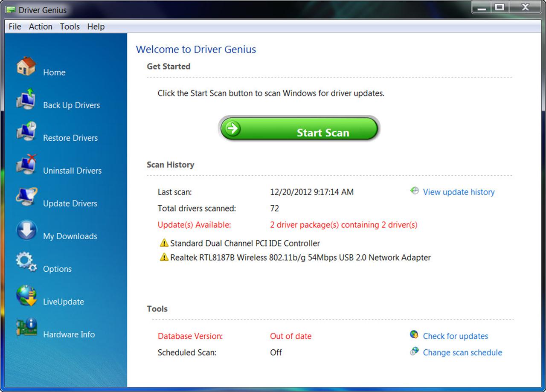Open the Action menu
546x392 pixels.
[x=41, y=26]
